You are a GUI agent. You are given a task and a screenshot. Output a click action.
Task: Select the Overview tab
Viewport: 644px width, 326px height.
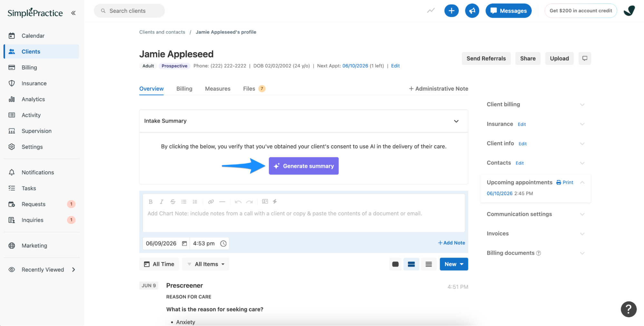click(x=151, y=89)
